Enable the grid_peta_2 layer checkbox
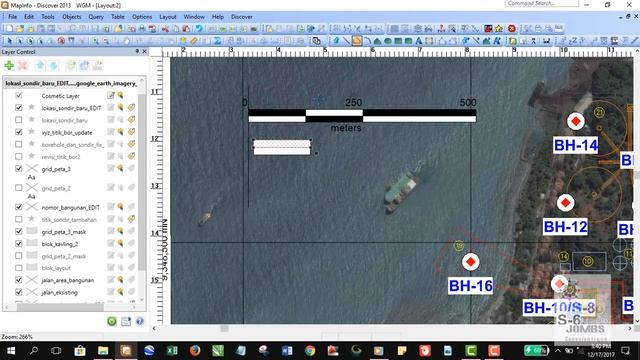Image resolution: width=640 pixels, height=360 pixels. (18, 188)
